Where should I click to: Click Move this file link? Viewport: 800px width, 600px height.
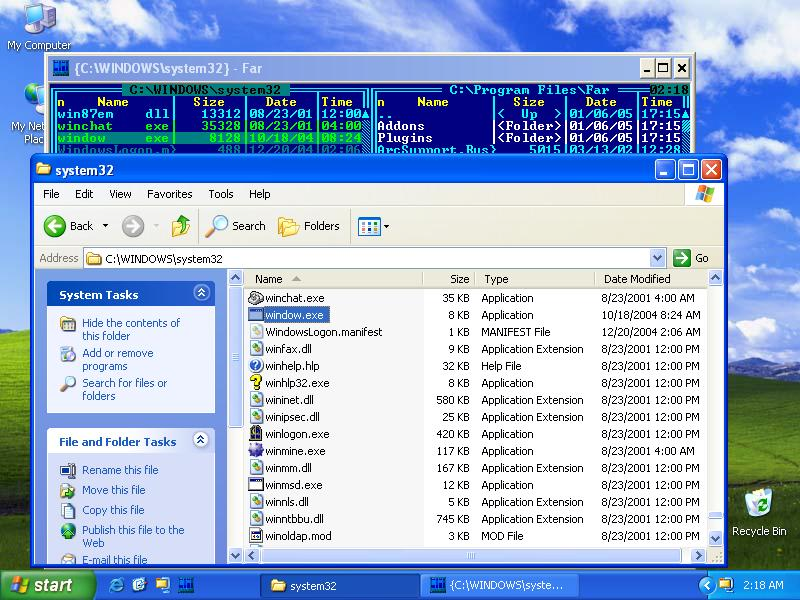point(114,490)
